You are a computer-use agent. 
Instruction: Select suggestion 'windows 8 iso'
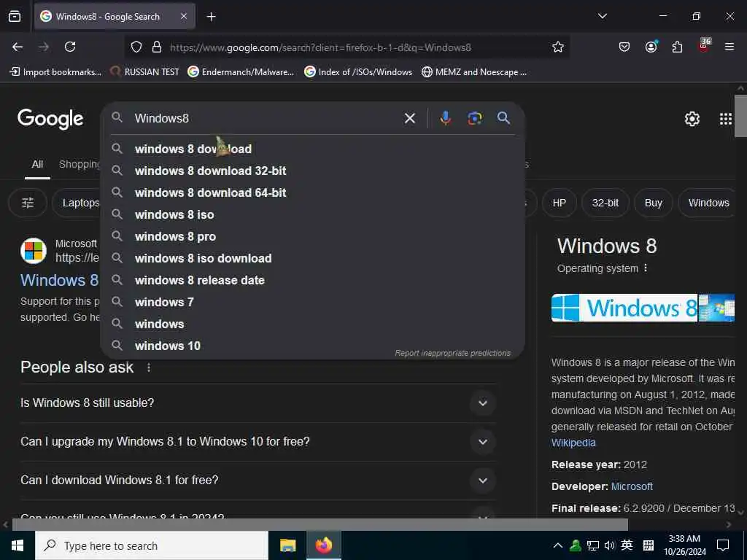coord(312,214)
